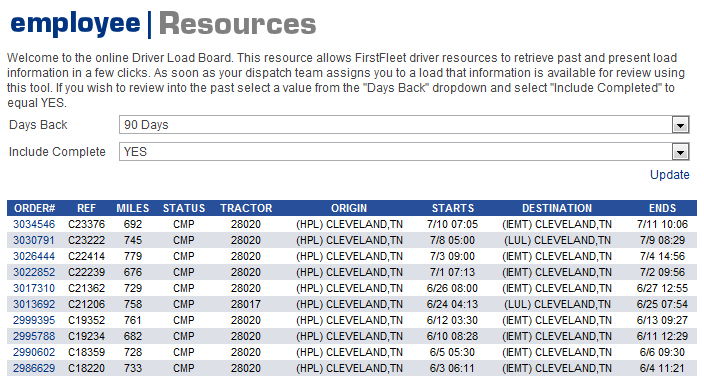Click the STATUS column header
The width and height of the screenshot is (704, 390).
[x=184, y=208]
